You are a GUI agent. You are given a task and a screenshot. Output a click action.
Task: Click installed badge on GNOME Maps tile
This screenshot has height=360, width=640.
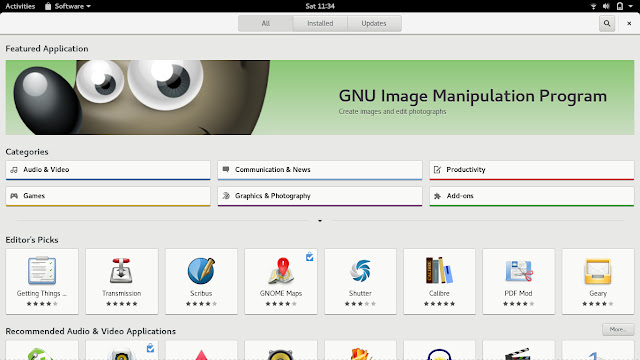[x=309, y=256]
